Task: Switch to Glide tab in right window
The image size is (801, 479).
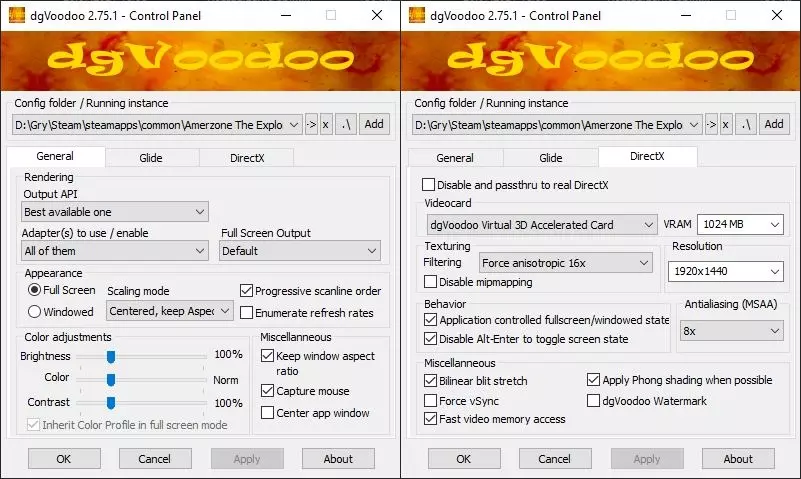Action: (x=551, y=158)
